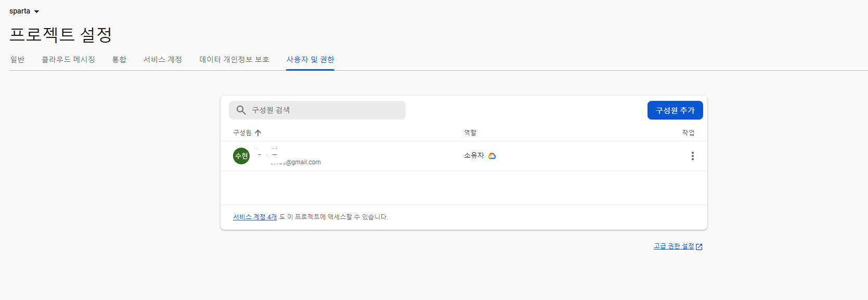Open the 클라우드 메시징 tab
868x300 pixels.
[x=68, y=60]
